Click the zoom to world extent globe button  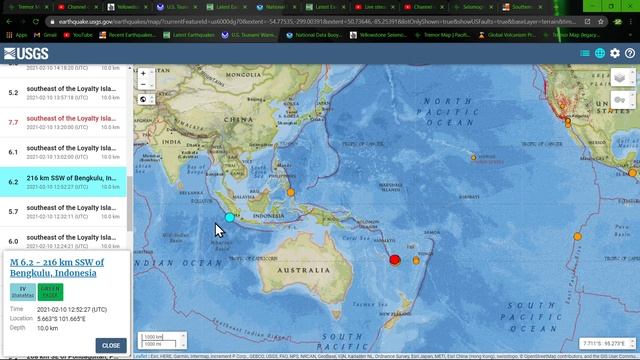143,99
